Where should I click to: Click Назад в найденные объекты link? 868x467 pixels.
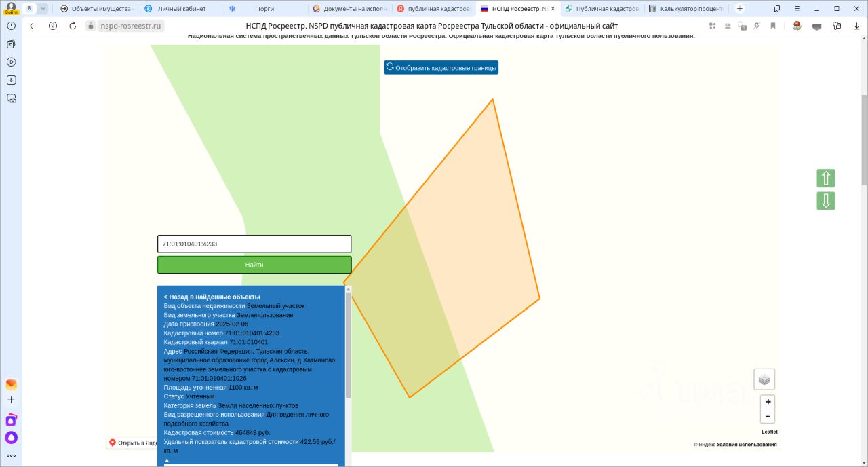(x=212, y=297)
